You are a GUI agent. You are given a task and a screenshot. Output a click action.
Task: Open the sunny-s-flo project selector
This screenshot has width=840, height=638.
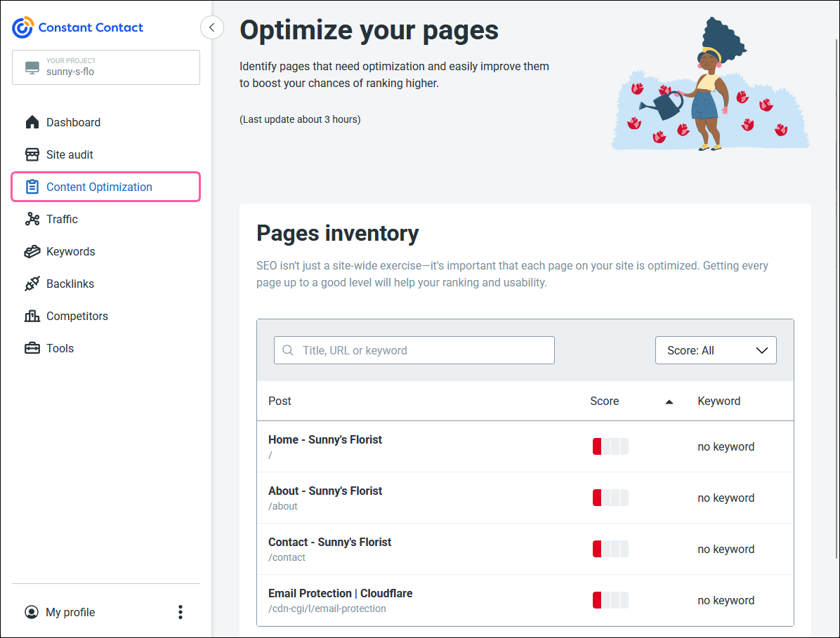coord(106,67)
